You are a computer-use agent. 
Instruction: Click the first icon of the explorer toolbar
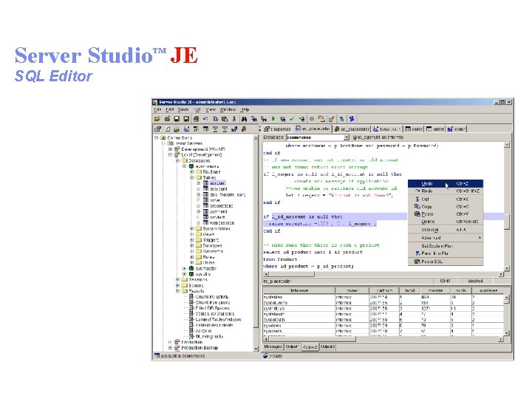pyautogui.click(x=157, y=129)
